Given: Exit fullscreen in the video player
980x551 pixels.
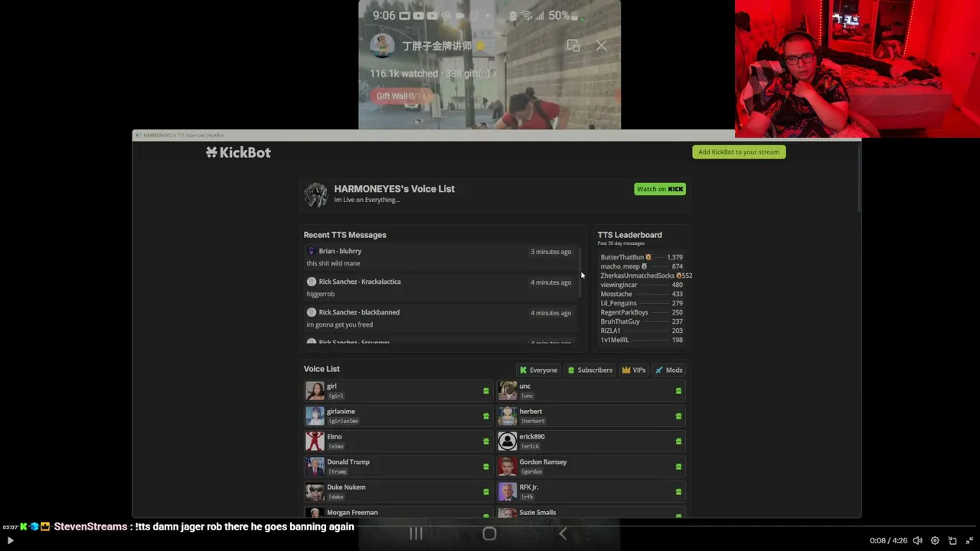Looking at the screenshot, I should click(x=969, y=541).
